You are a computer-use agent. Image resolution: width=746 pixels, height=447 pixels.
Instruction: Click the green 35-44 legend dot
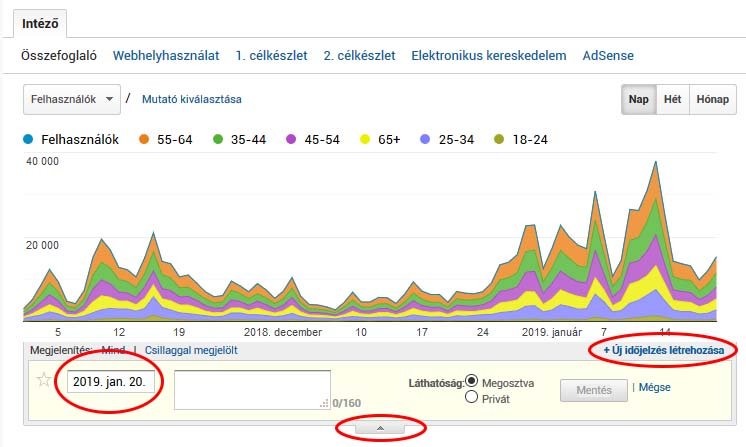coord(218,140)
